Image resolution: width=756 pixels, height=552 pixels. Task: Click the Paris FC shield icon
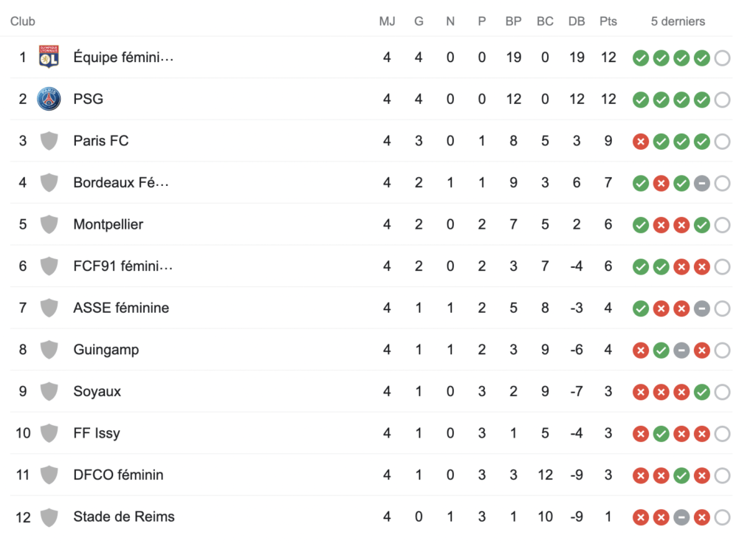coord(49,140)
